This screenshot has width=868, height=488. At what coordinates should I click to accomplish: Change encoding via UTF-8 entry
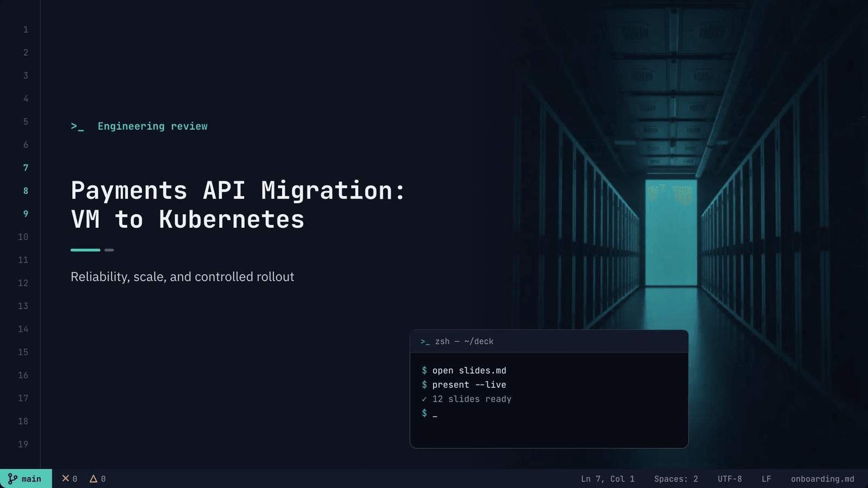click(x=730, y=479)
